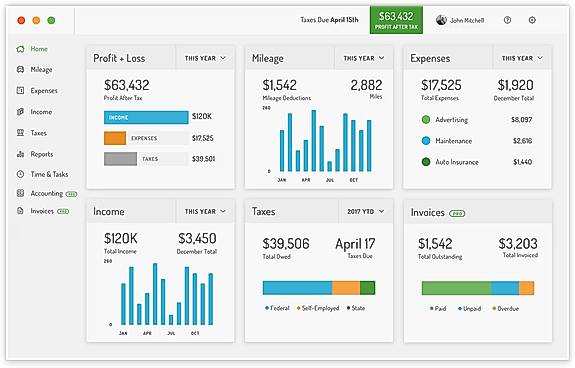Click the Advertising green circle swatch
This screenshot has height=368, width=575.
click(x=426, y=119)
